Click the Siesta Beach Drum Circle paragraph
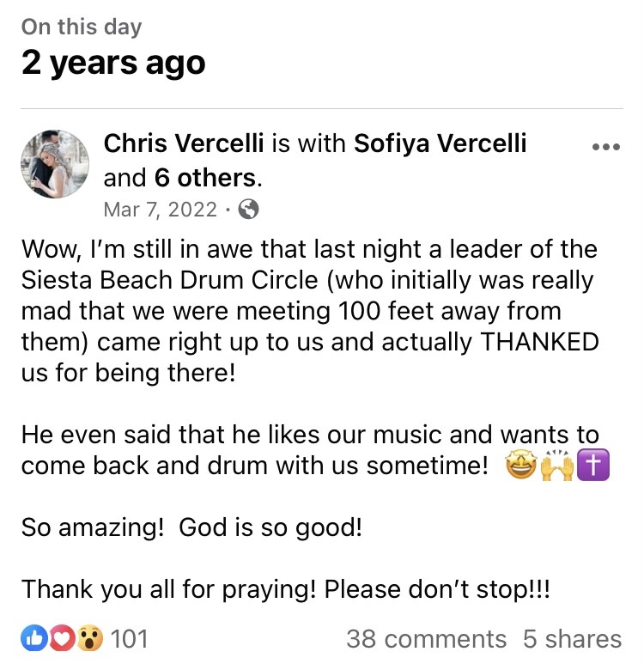This screenshot has height=670, width=644. (x=310, y=311)
